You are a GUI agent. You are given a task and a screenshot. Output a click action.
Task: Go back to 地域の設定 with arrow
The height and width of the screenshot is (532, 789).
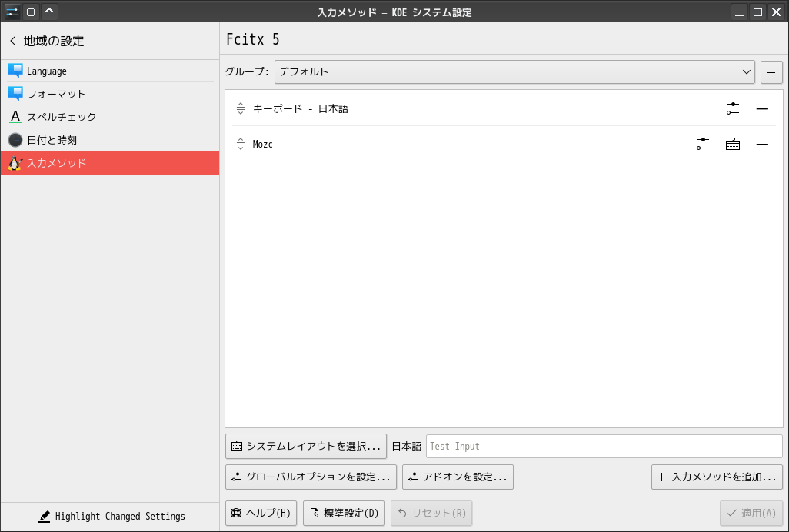pos(13,41)
